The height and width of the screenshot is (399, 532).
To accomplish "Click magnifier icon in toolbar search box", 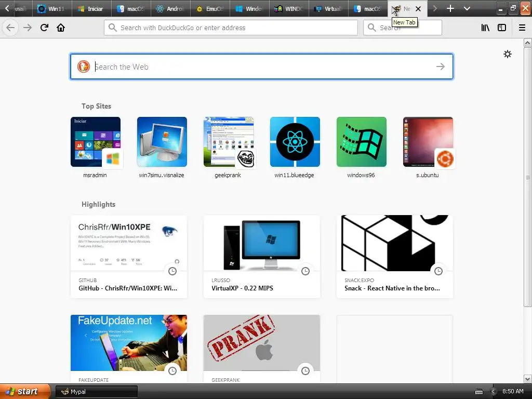I will (x=372, y=28).
